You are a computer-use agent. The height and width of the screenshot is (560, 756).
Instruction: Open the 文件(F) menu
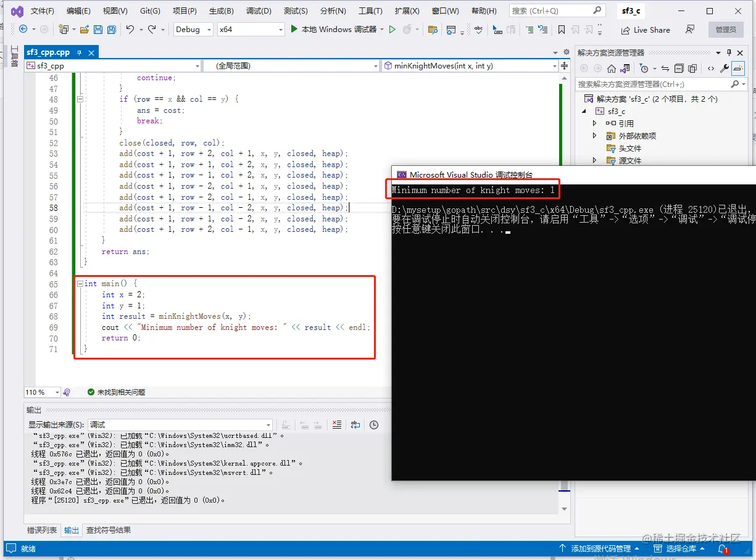point(43,11)
